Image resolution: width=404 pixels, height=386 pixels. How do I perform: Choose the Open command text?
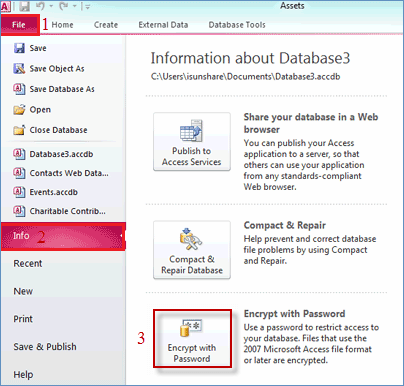(x=40, y=109)
